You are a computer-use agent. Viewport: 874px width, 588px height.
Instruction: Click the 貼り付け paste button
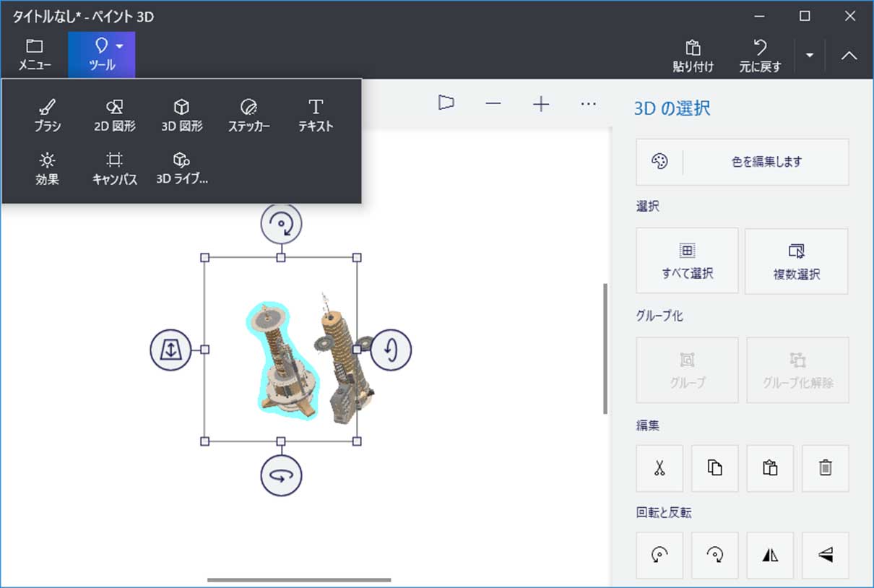(693, 56)
